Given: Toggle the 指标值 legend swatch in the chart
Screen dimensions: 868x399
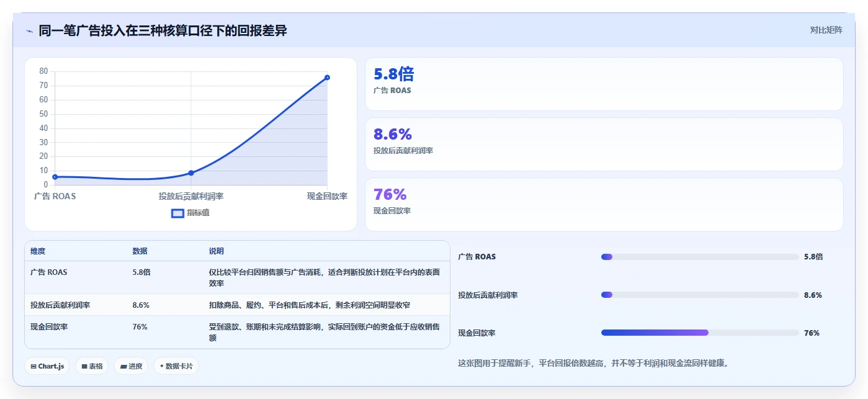Looking at the screenshot, I should 177,213.
